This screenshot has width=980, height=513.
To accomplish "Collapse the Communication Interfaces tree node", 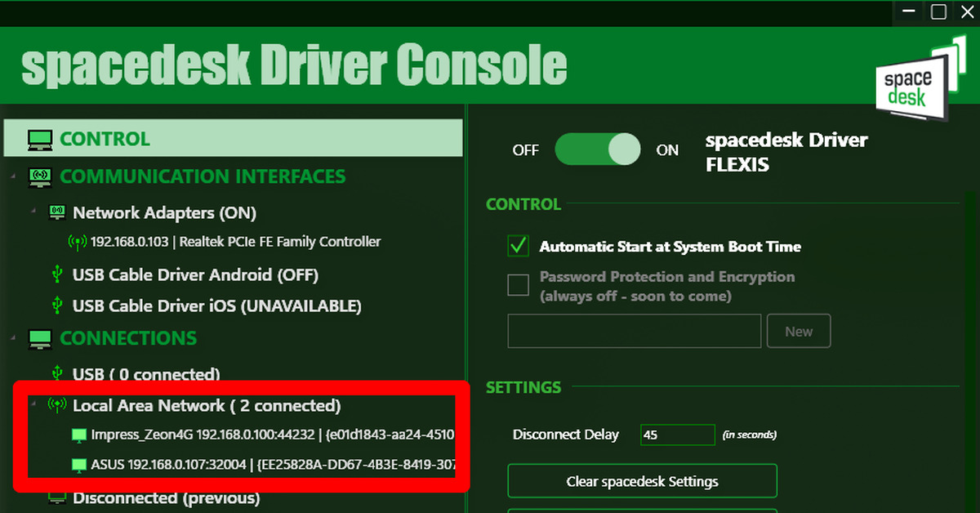I will [x=14, y=176].
